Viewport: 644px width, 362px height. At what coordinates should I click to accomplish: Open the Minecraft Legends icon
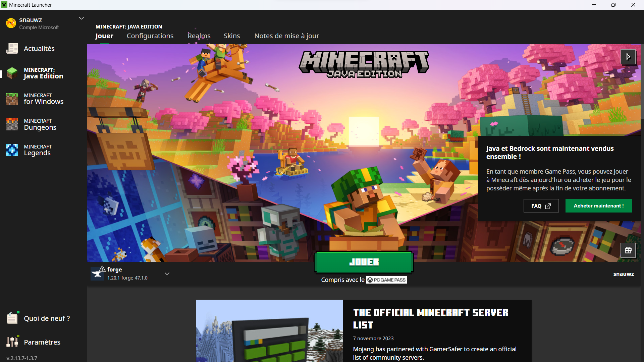(x=12, y=150)
